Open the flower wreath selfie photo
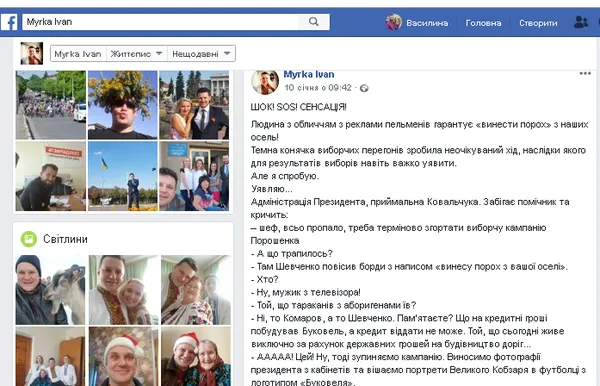 (x=123, y=105)
